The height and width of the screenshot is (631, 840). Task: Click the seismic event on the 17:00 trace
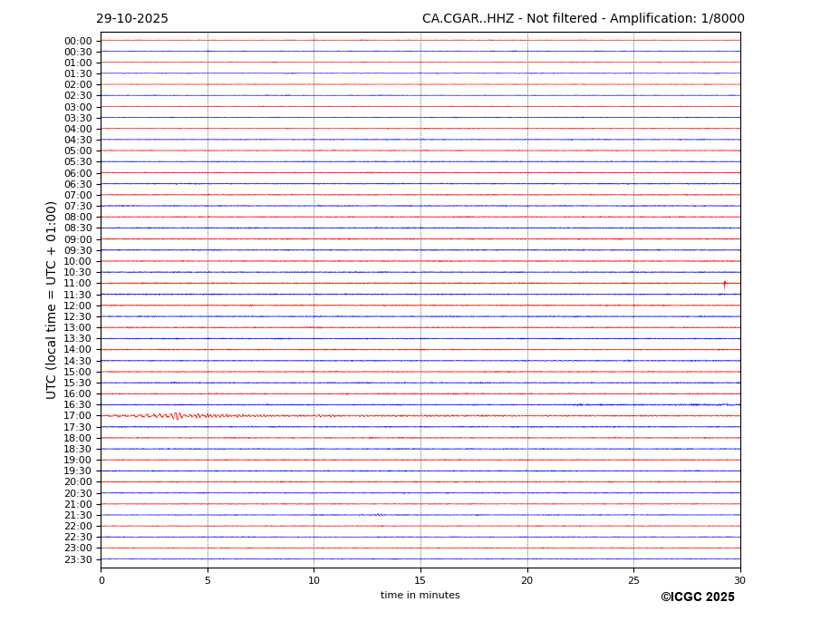[x=177, y=416]
